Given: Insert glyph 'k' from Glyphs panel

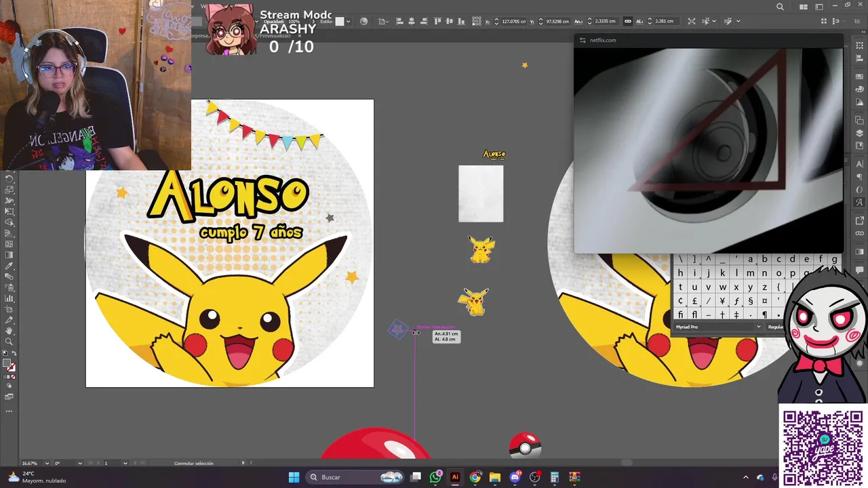Looking at the screenshot, I should pyautogui.click(x=722, y=273).
